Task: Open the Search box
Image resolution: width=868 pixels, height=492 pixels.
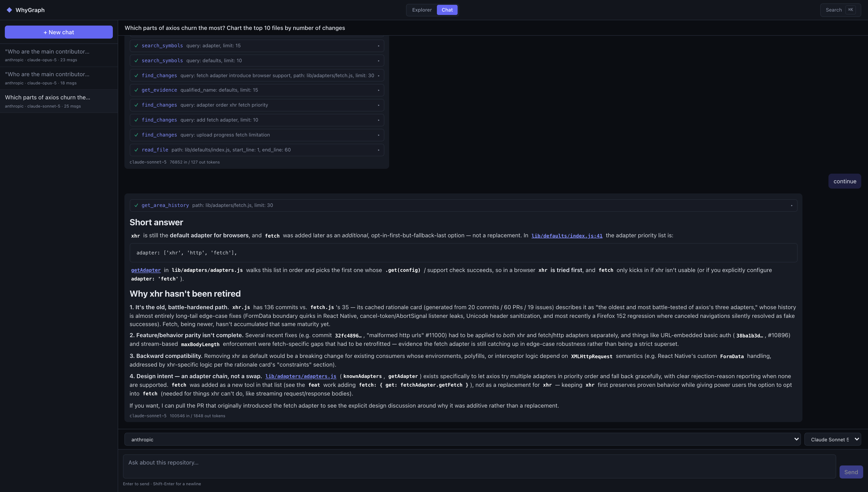Action: point(841,10)
